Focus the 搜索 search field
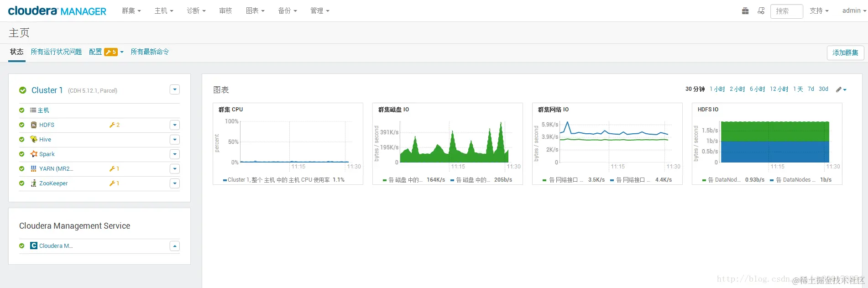This screenshot has width=868, height=288. pyautogui.click(x=786, y=11)
